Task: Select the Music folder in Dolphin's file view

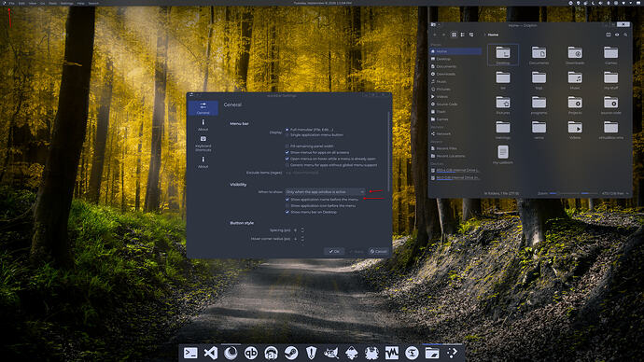Action: click(575, 80)
